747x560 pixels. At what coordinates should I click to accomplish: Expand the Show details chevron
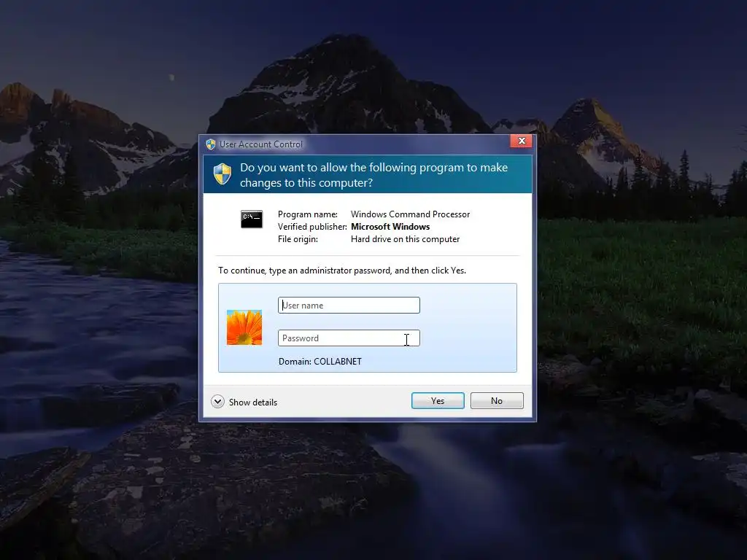[x=217, y=402]
